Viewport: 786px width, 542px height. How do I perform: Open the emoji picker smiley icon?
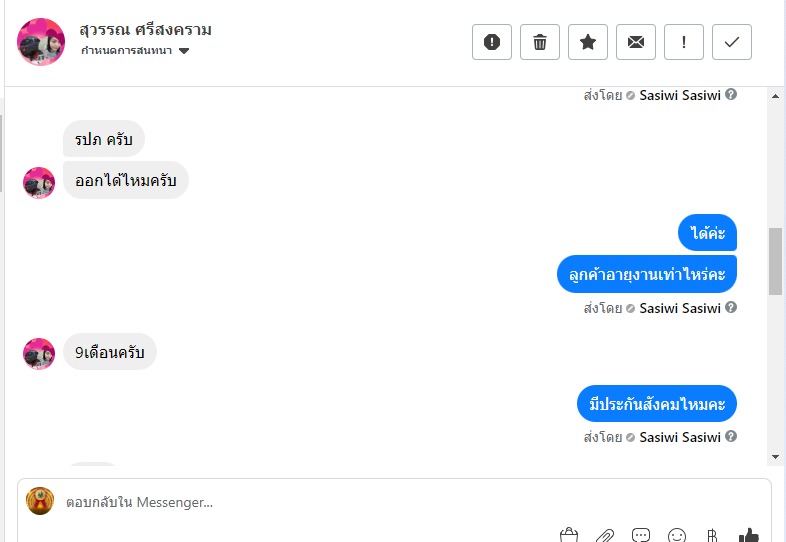click(677, 535)
